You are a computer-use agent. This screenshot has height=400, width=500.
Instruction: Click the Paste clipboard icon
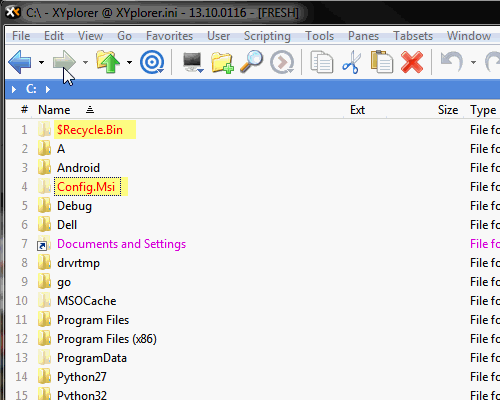(x=382, y=62)
